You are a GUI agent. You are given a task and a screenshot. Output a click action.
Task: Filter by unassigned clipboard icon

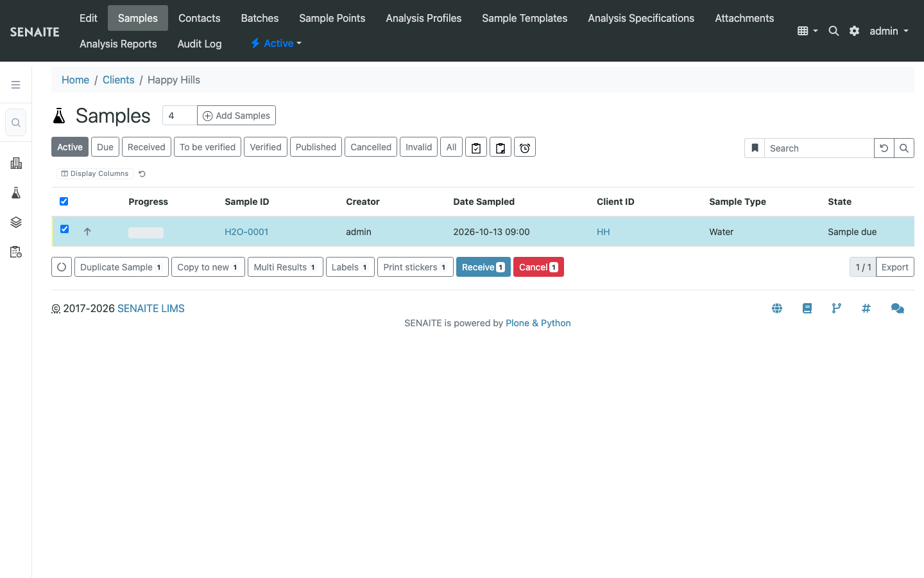501,147
